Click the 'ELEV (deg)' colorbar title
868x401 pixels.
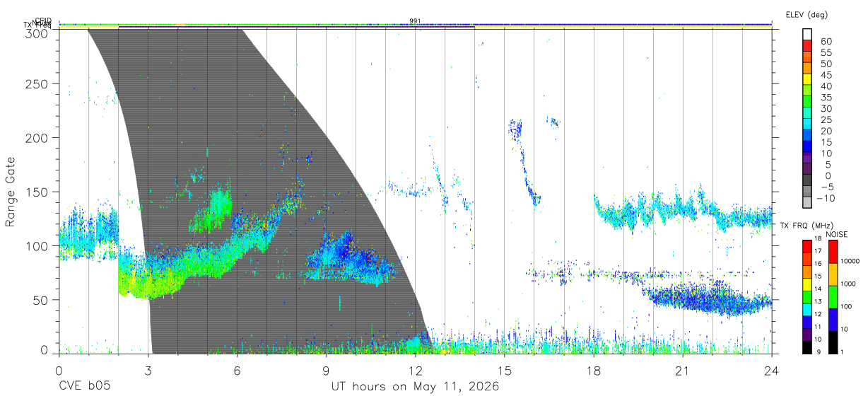pos(806,15)
